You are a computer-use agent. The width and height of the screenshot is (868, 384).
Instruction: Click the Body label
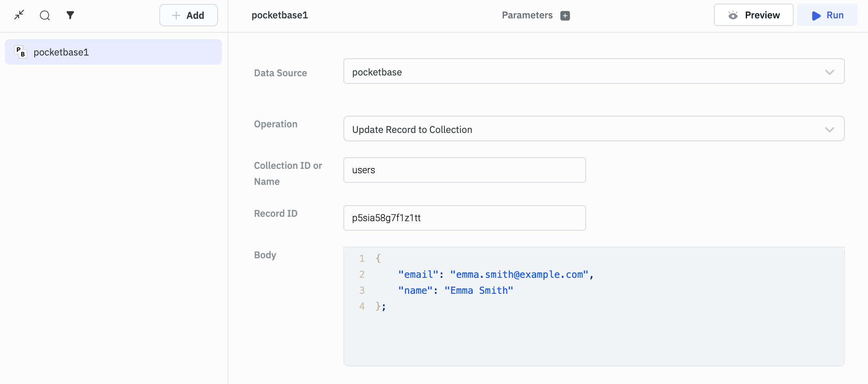tap(265, 255)
